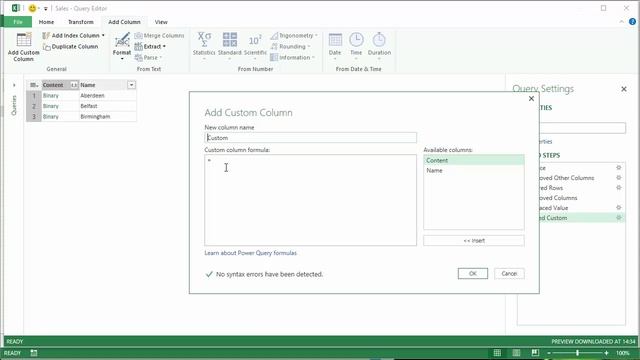Click the Page Layout view status icon
640x360 pixels.
pos(516,353)
